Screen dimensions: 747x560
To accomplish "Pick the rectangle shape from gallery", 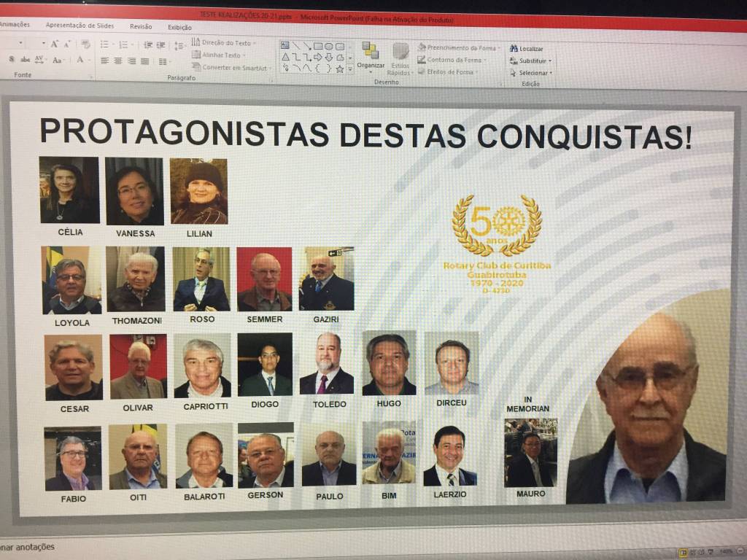I will coord(318,46).
